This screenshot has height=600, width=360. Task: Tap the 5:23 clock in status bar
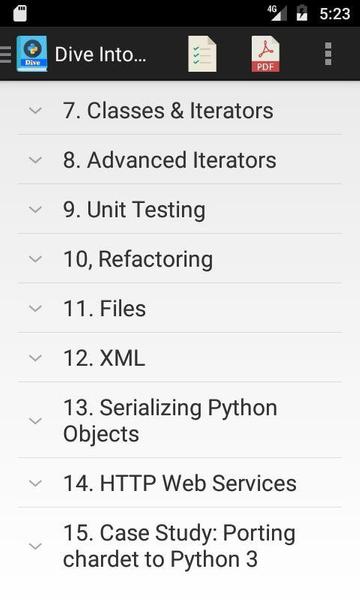335,14
